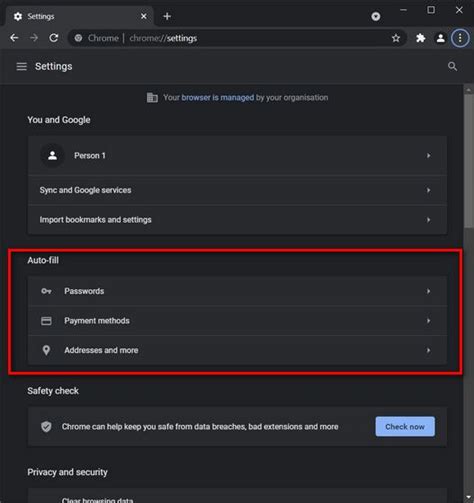Open the Chrome three-dot menu
Image resolution: width=474 pixels, height=503 pixels.
(x=460, y=38)
